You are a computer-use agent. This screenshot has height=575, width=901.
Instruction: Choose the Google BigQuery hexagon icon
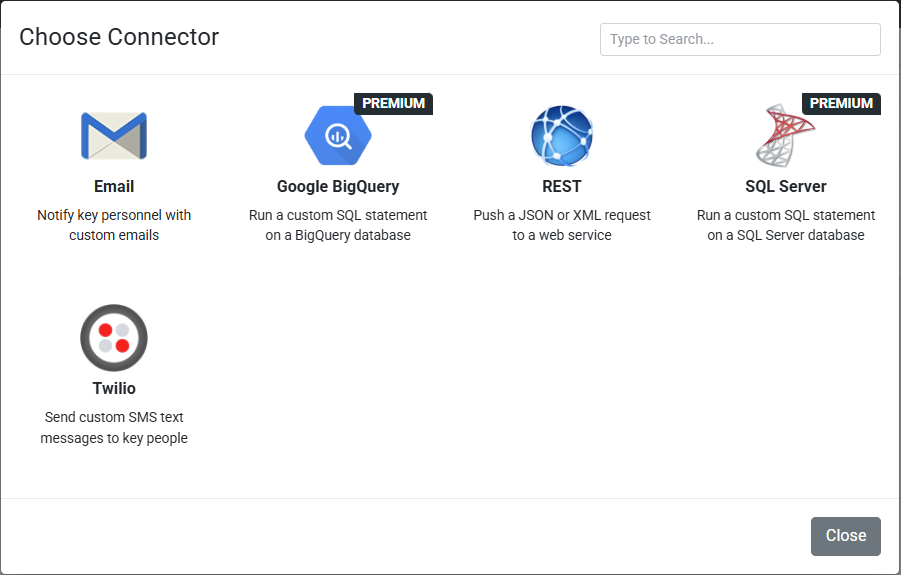pos(338,136)
